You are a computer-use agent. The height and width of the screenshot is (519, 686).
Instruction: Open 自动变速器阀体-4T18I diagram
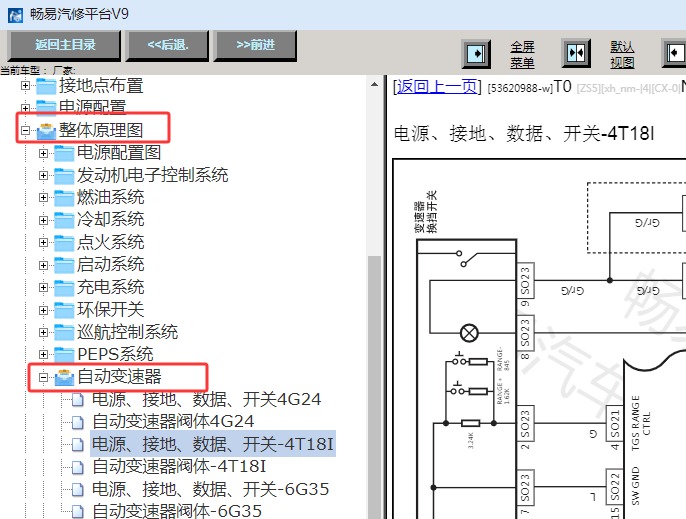coord(179,466)
